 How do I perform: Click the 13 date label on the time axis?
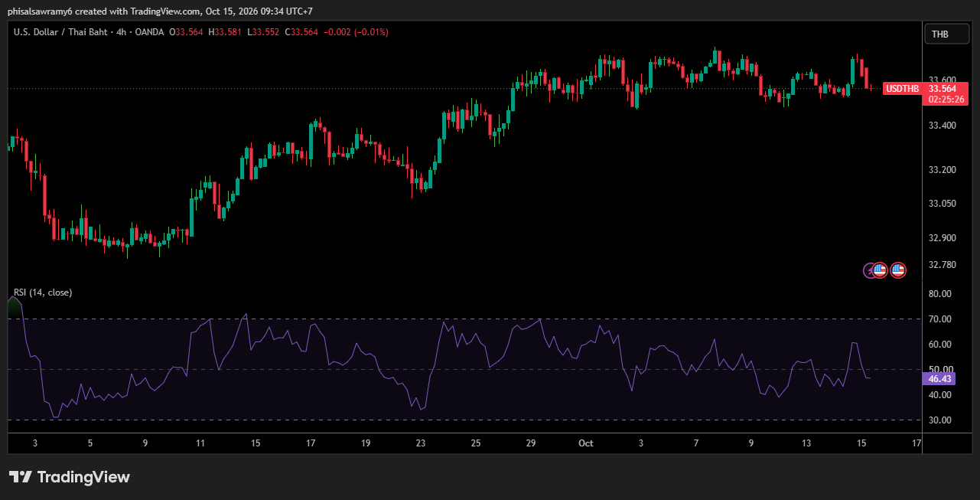click(806, 443)
